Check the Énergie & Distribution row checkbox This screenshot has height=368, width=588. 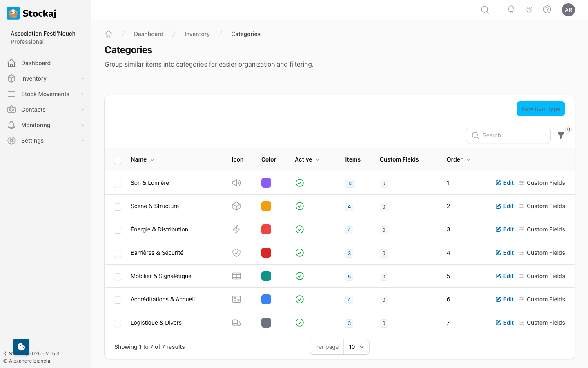[118, 230]
